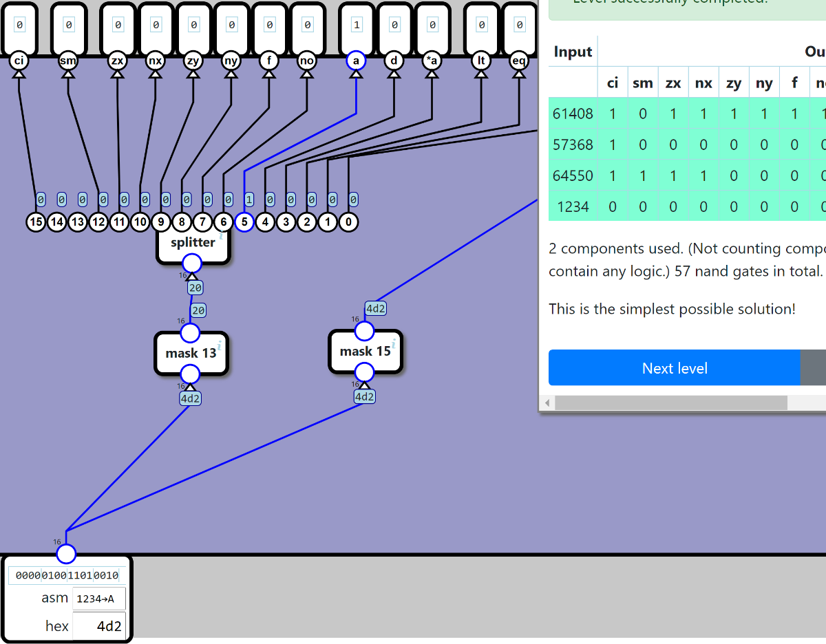Select the ny output pin

(231, 61)
